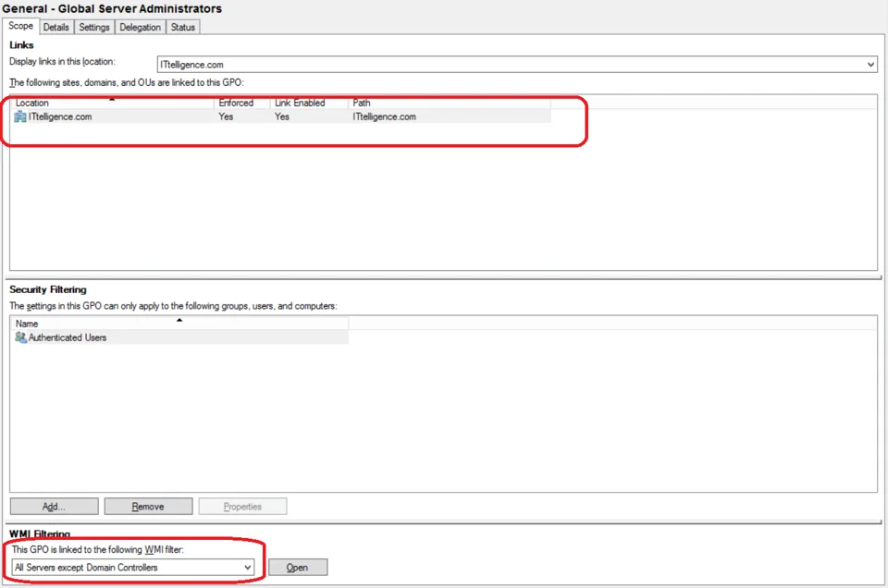
Task: Click the Properties button
Action: (242, 507)
